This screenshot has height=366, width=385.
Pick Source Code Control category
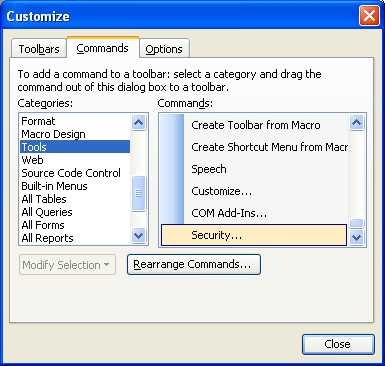point(75,173)
